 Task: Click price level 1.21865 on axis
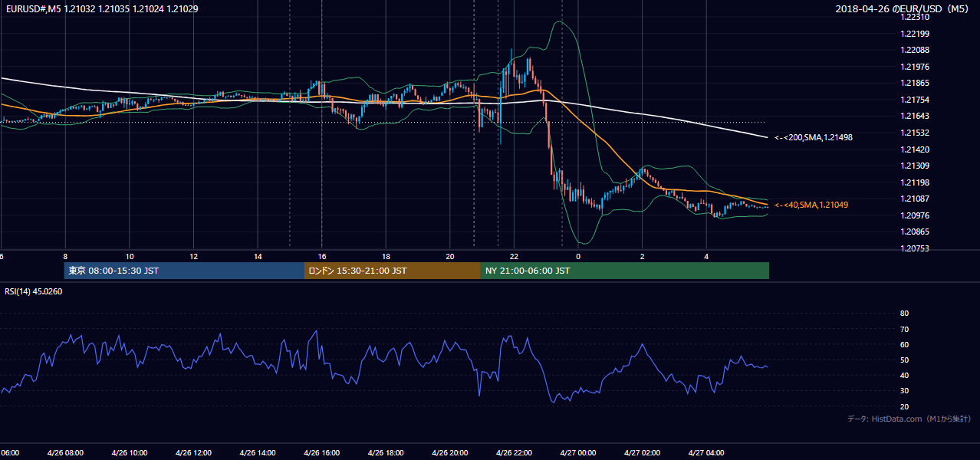[914, 83]
